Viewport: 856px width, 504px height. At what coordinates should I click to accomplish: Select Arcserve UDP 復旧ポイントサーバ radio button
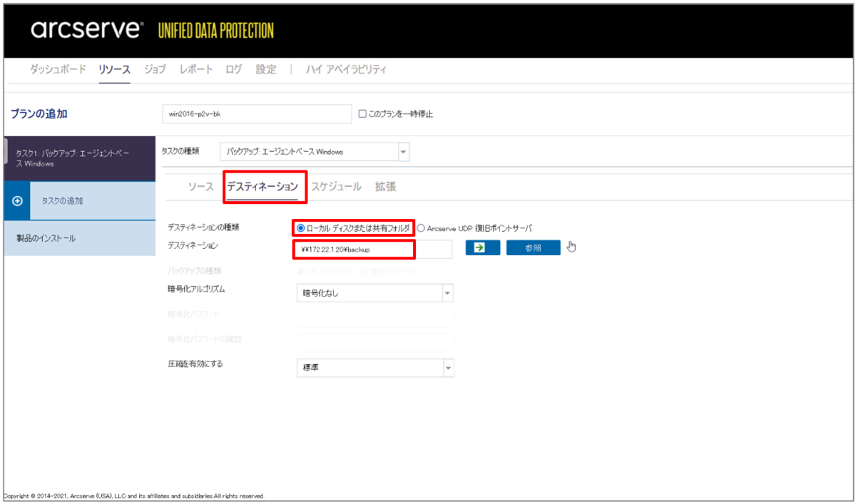pyautogui.click(x=421, y=228)
